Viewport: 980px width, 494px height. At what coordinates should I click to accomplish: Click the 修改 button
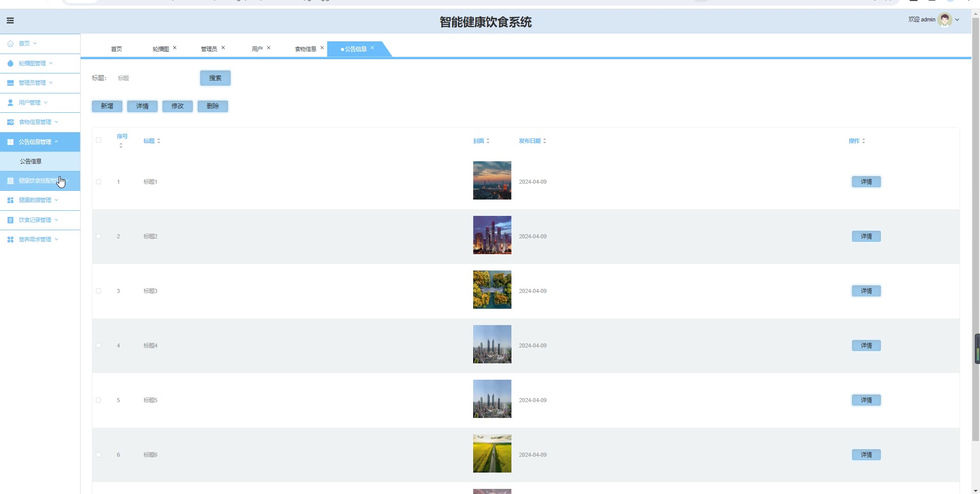point(178,106)
